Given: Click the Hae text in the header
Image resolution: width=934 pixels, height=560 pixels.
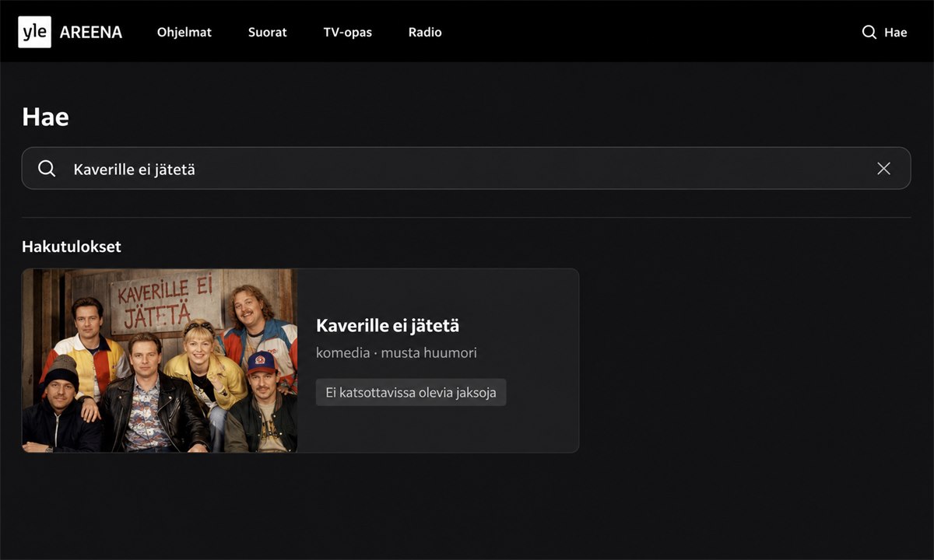Looking at the screenshot, I should point(896,33).
